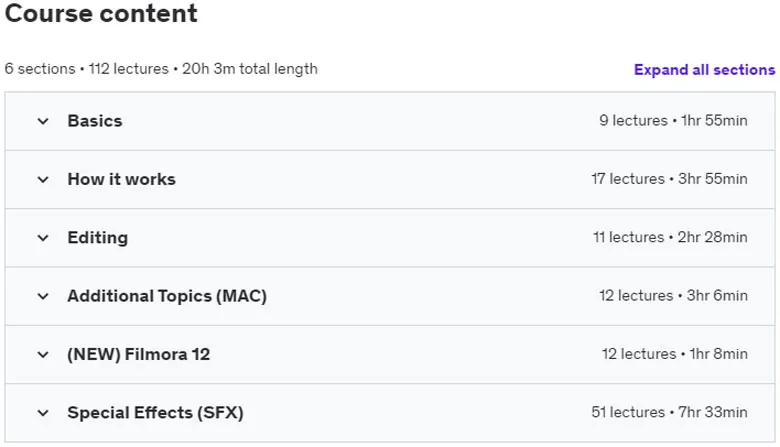Open chevron beside Additional Topics (MAC)
This screenshot has width=780, height=447.
[x=43, y=296]
